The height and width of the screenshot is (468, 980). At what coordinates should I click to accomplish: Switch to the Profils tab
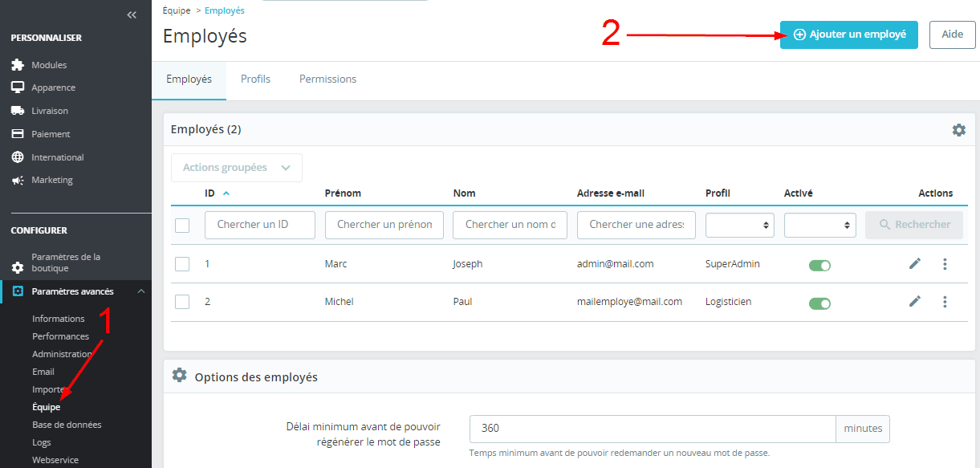coord(255,79)
